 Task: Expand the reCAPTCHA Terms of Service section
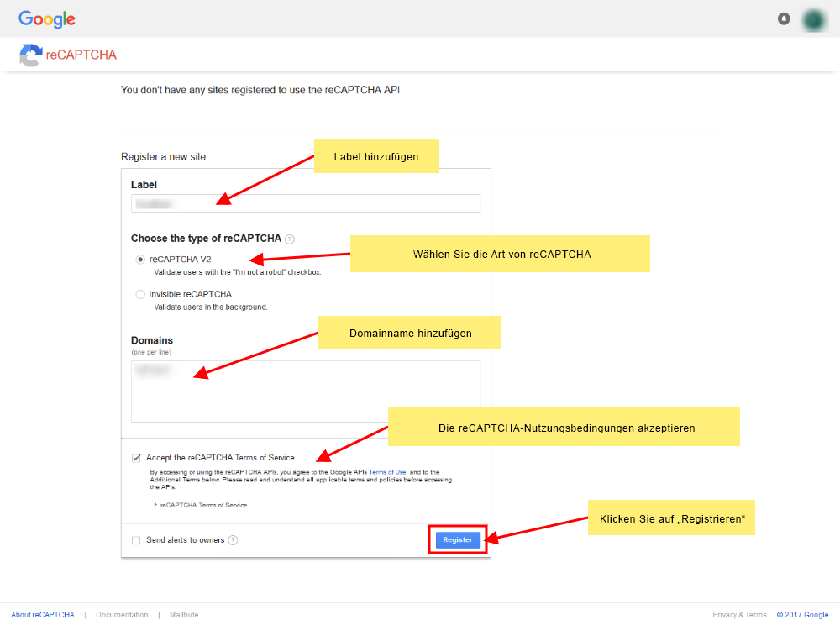pyautogui.click(x=201, y=505)
